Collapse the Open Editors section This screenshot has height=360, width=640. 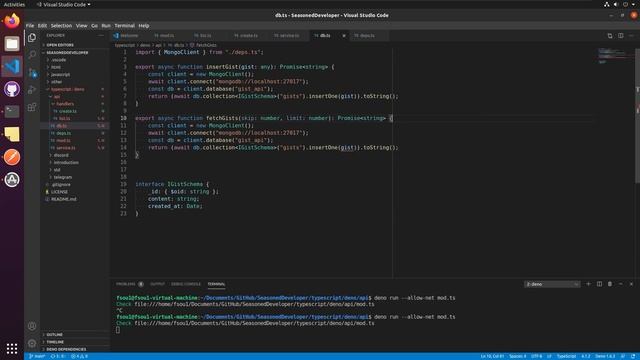(59, 45)
